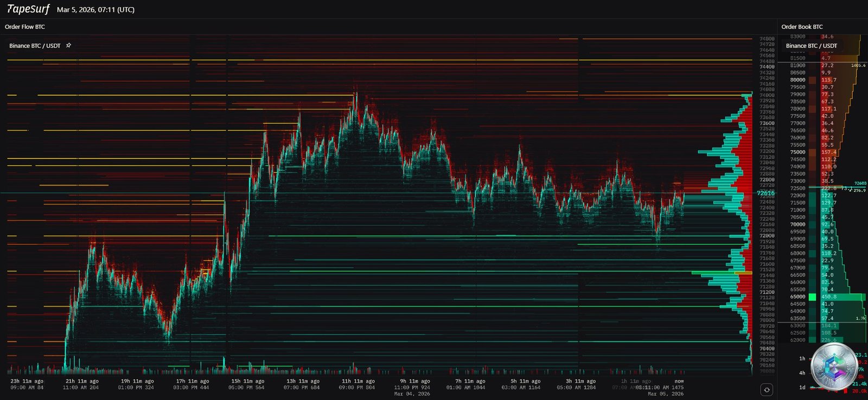Click the Mar 5, 2026, 07:11 (UTC) timestamp
The width and height of the screenshot is (868, 400).
[x=95, y=10]
